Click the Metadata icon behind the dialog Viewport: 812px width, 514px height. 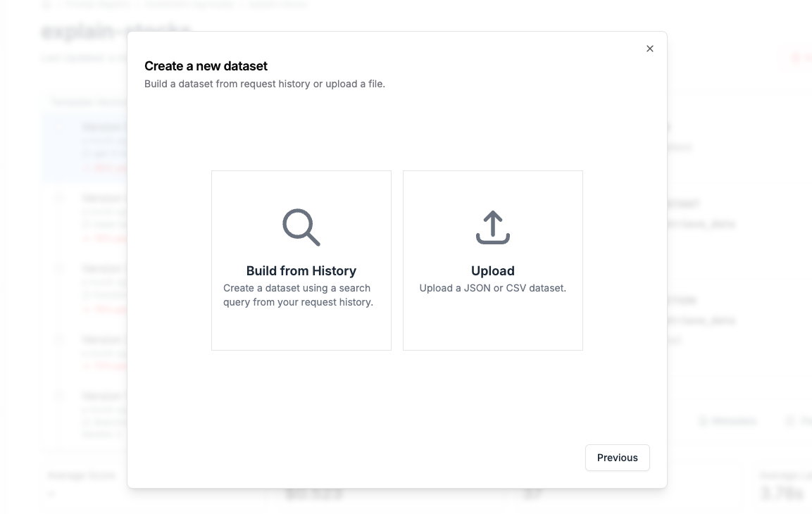727,421
